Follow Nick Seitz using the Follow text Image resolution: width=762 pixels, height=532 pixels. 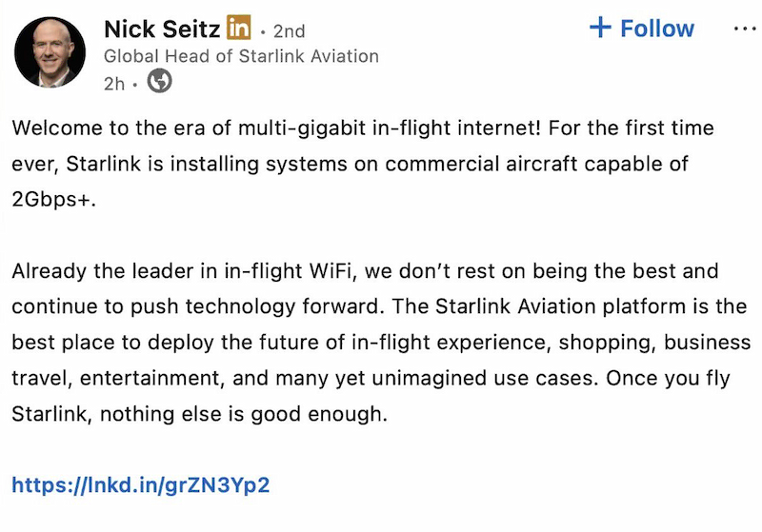tap(657, 29)
